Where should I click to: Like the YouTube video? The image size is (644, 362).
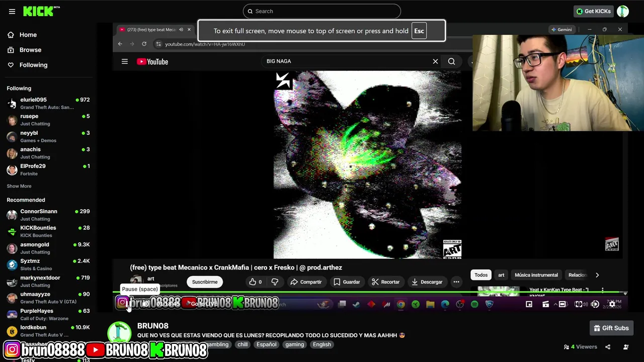coord(256,282)
